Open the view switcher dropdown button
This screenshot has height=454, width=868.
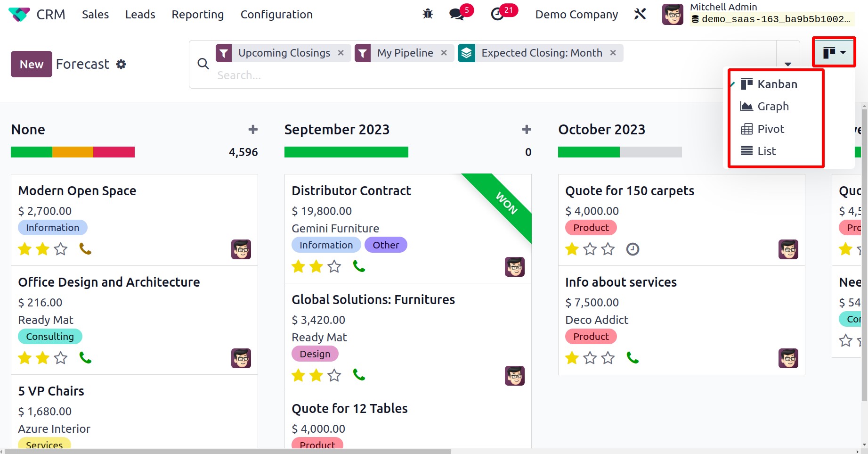tap(834, 52)
